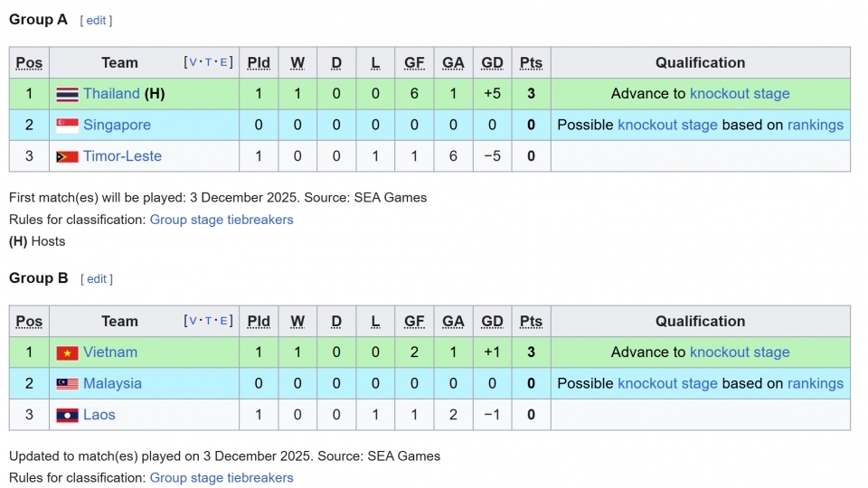Open knockout stage link in Vietnam row
The image size is (868, 488).
(740, 352)
